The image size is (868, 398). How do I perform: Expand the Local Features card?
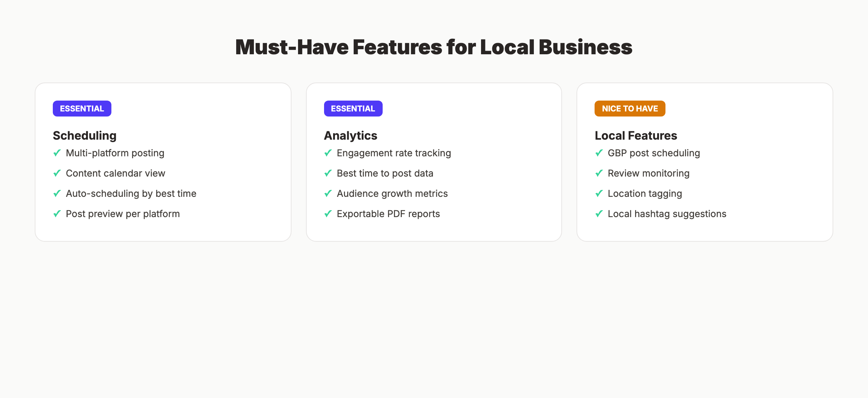pos(705,161)
